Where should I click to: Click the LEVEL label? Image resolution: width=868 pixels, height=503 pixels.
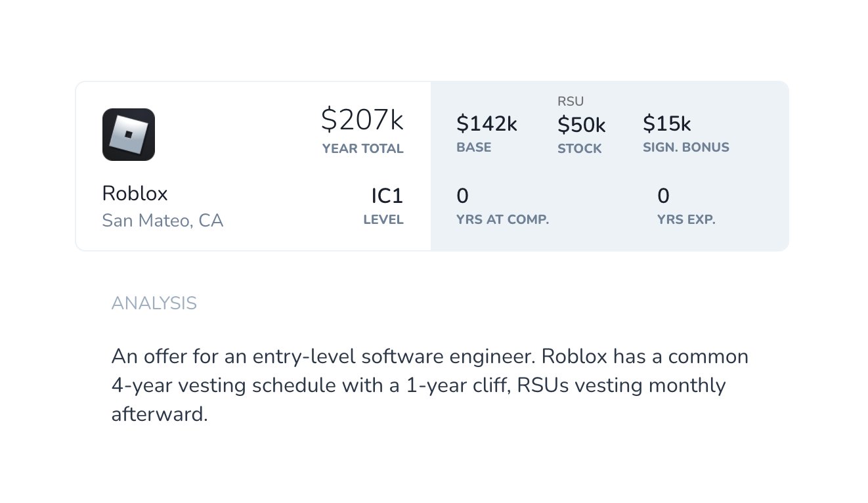[x=383, y=220]
